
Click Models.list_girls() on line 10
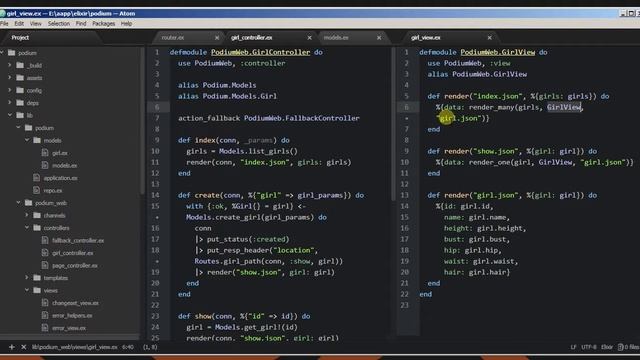[258, 151]
